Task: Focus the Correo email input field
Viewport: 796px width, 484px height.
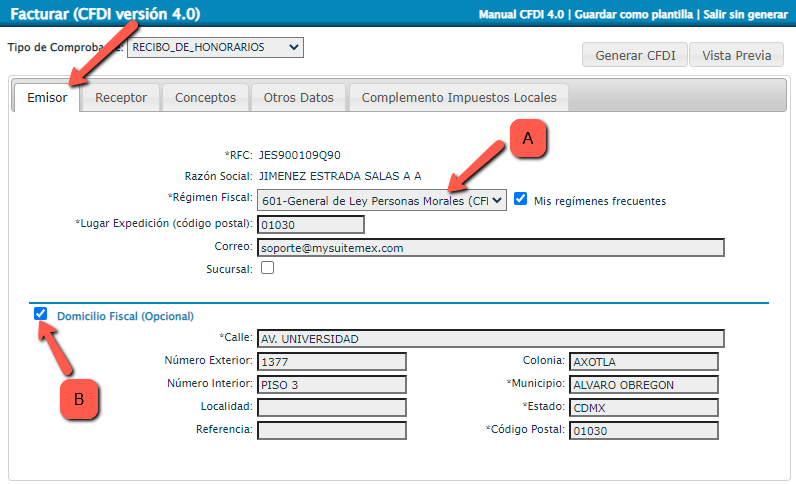Action: pyautogui.click(x=490, y=247)
